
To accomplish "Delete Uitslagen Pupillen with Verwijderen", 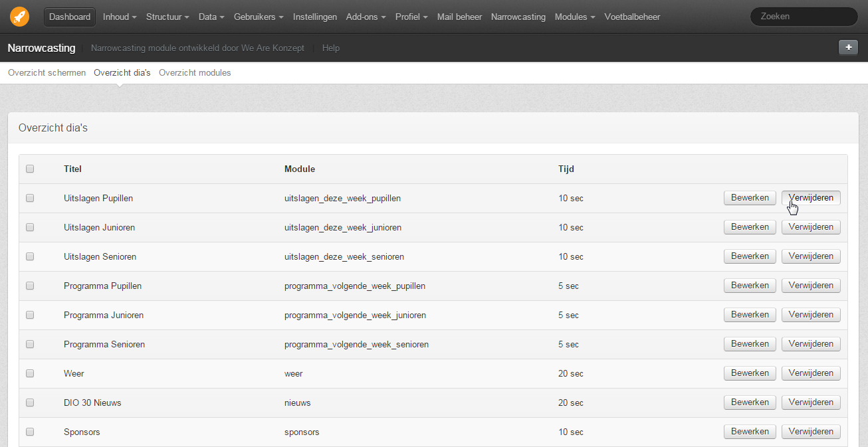I will point(811,198).
